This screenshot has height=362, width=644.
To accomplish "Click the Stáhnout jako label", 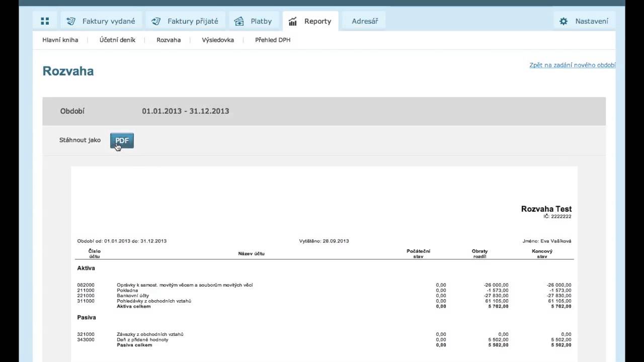I will (80, 140).
